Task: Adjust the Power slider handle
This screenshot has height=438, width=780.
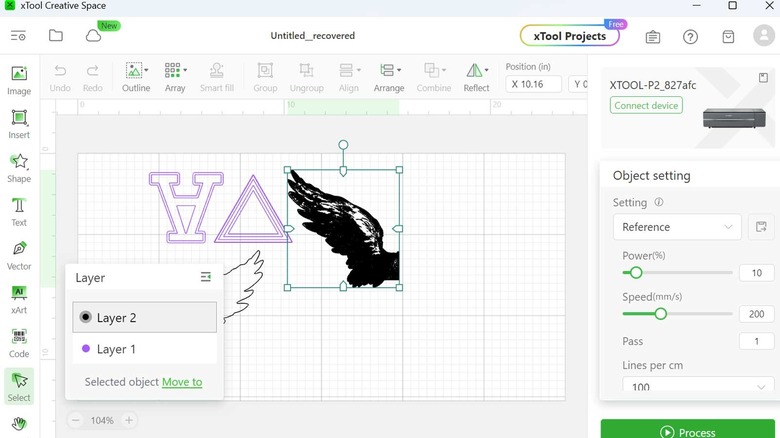Action: [636, 273]
